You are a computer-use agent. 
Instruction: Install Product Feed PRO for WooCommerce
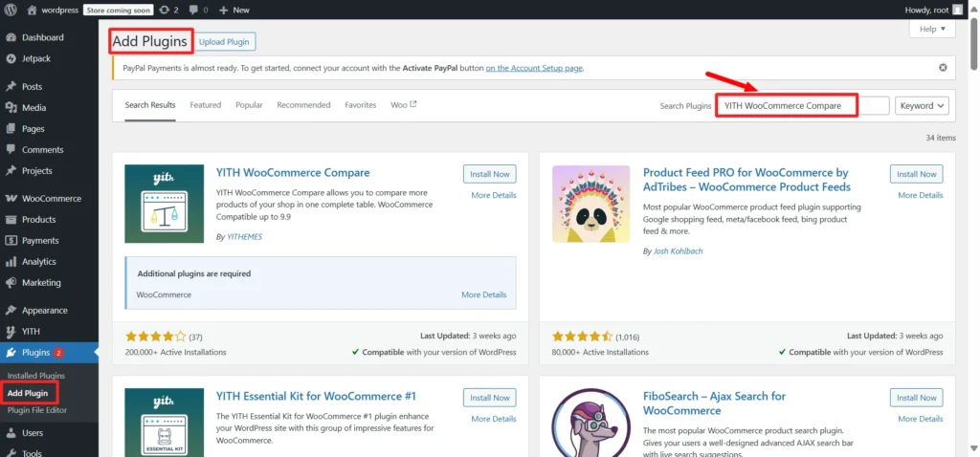(916, 174)
